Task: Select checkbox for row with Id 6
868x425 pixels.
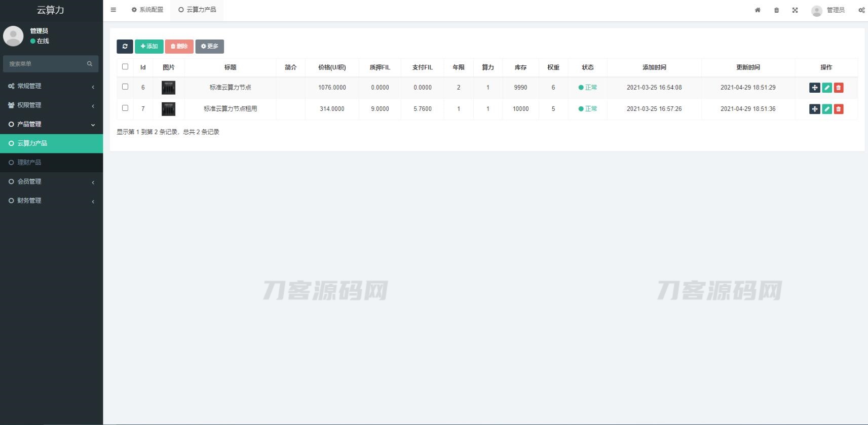Action: [x=125, y=87]
